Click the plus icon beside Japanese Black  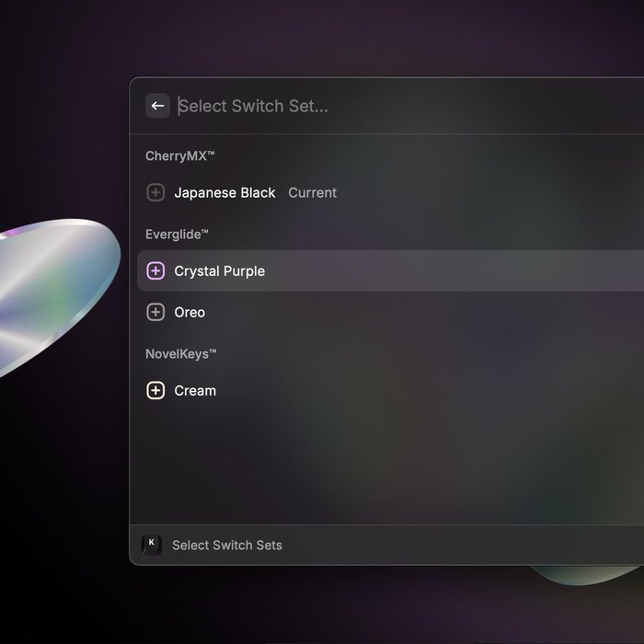click(x=155, y=192)
